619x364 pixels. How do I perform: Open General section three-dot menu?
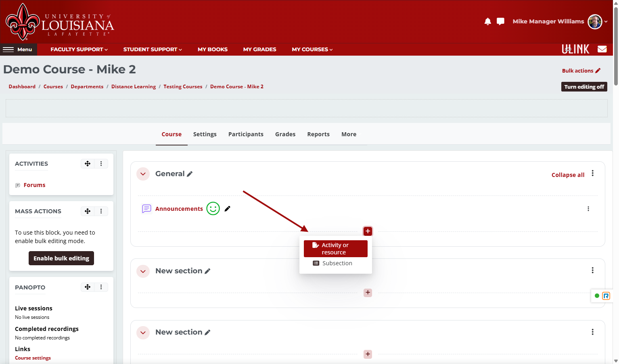(x=593, y=173)
